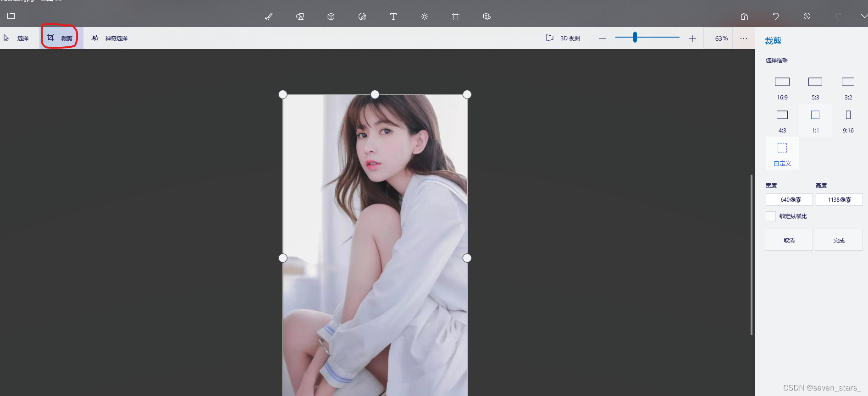Click the right-middle crop handle
This screenshot has width=868, height=396.
tap(467, 258)
